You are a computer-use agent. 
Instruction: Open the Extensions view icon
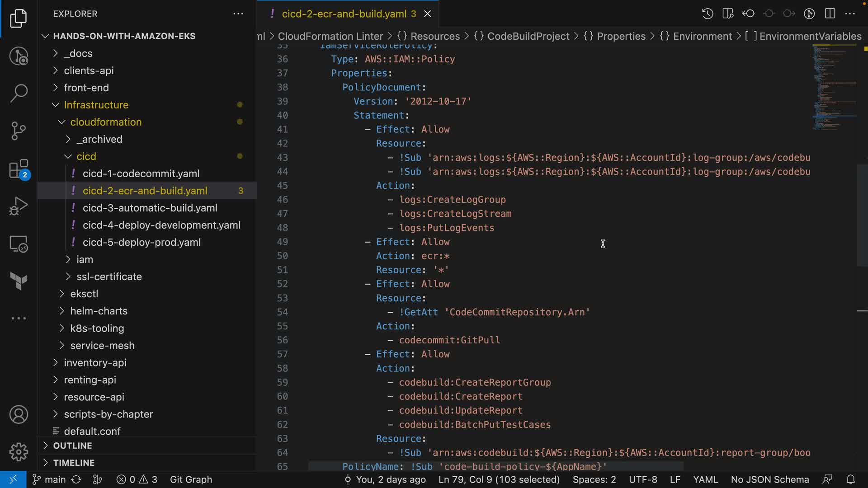point(19,169)
